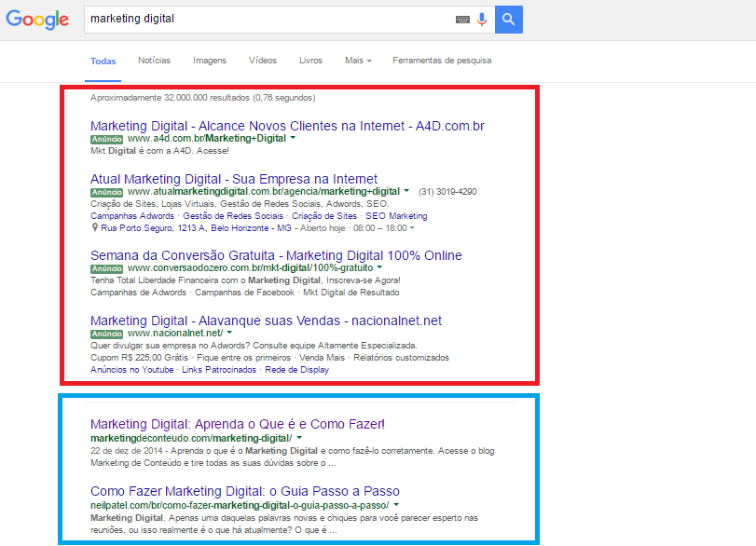756x546 pixels.
Task: Click the blue search magnifier button
Action: pyautogui.click(x=508, y=19)
